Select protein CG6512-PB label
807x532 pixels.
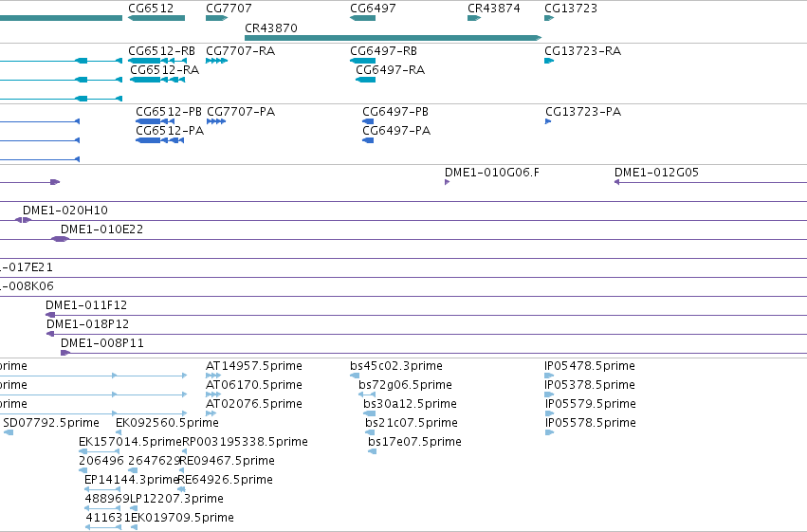coord(169,112)
